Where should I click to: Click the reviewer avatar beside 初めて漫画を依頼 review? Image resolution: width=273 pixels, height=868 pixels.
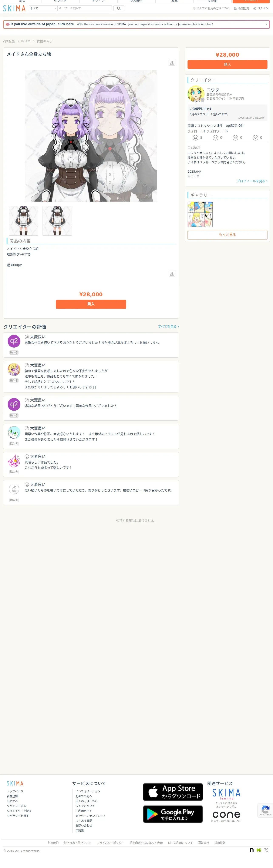coord(14,369)
